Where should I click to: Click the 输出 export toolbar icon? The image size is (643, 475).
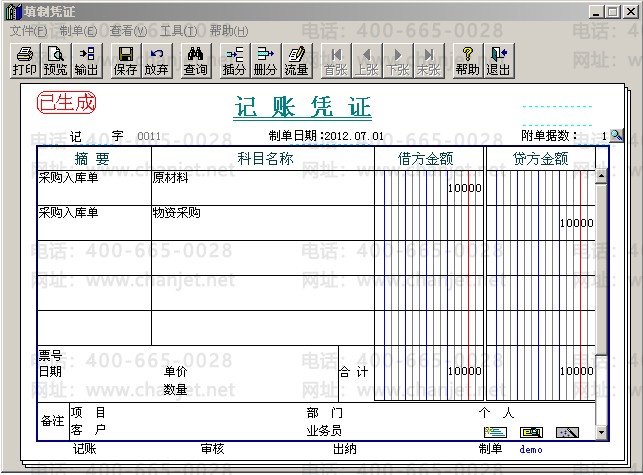(x=87, y=61)
